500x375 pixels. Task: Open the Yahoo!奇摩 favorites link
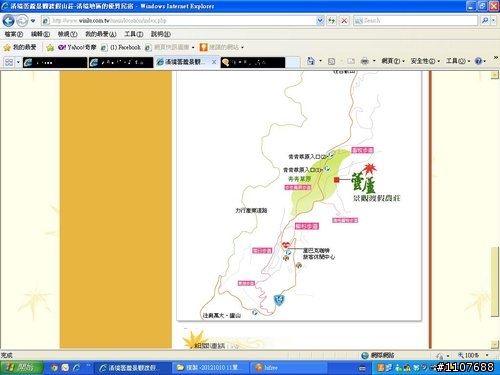77,47
